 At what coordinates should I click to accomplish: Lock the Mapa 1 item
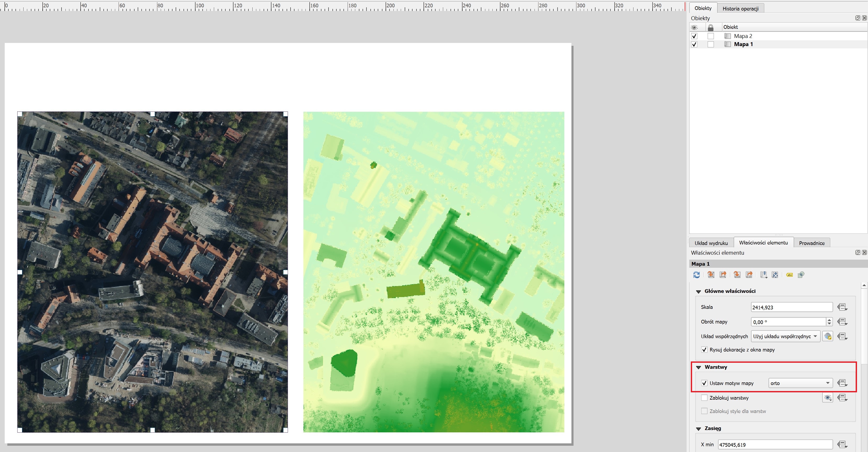tap(711, 44)
